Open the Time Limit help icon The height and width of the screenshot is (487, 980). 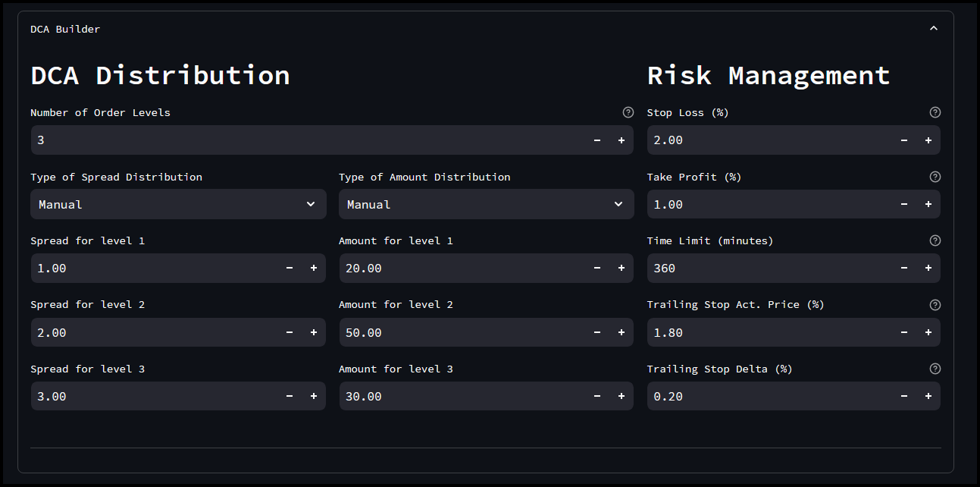[x=935, y=240]
